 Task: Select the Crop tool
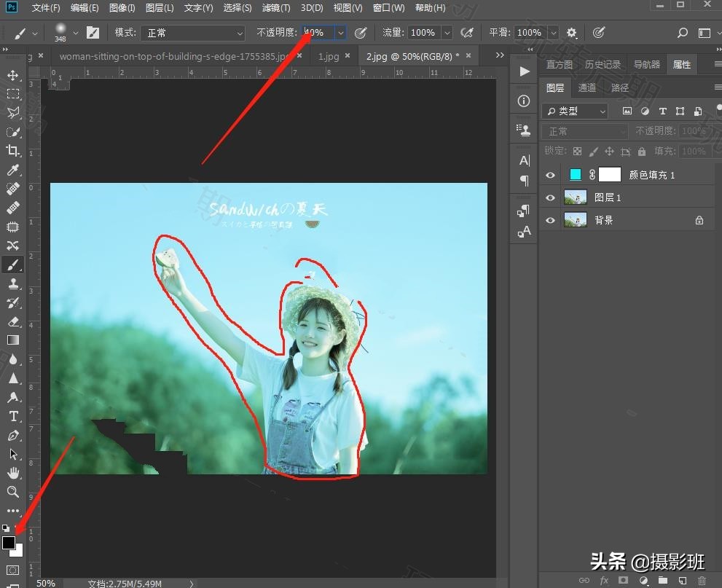[13, 151]
